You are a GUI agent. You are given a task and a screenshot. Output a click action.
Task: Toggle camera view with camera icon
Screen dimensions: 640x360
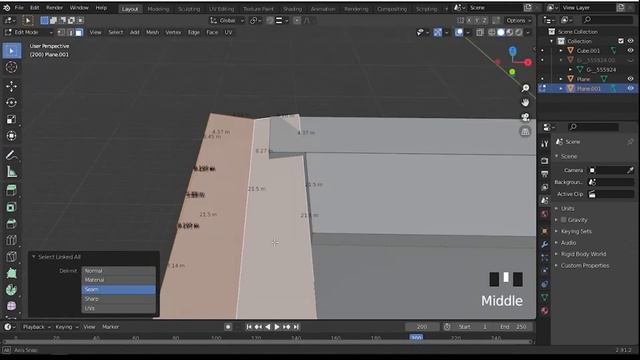tap(525, 117)
